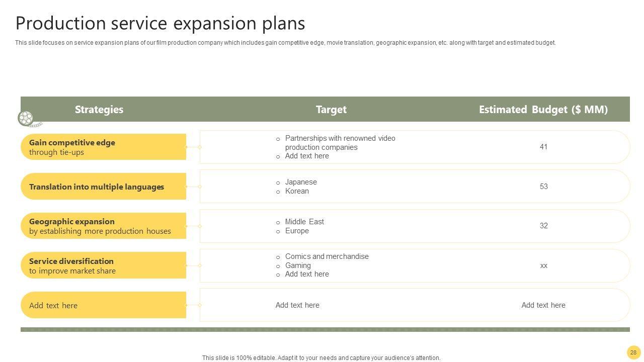
Task: Click the budget value 53
Action: pyautogui.click(x=543, y=187)
